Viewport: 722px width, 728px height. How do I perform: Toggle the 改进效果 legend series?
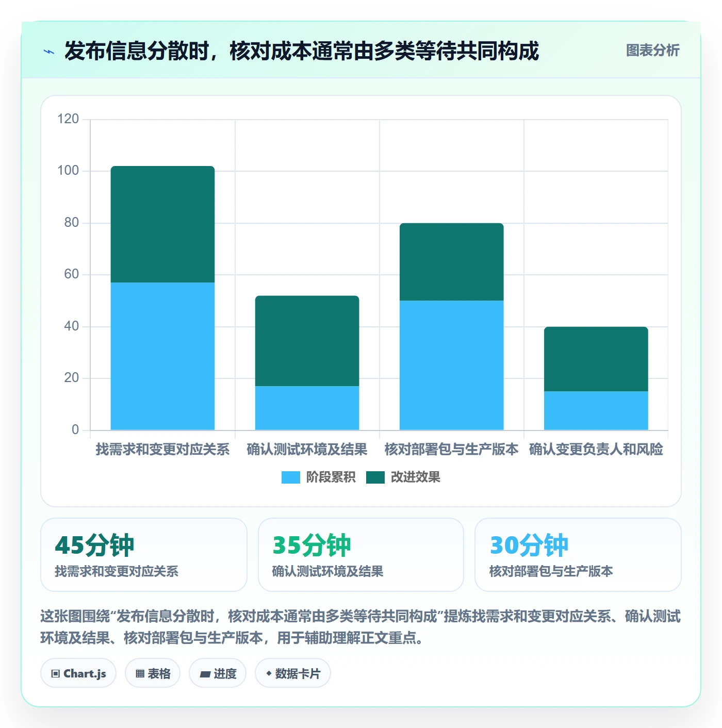pyautogui.click(x=403, y=477)
